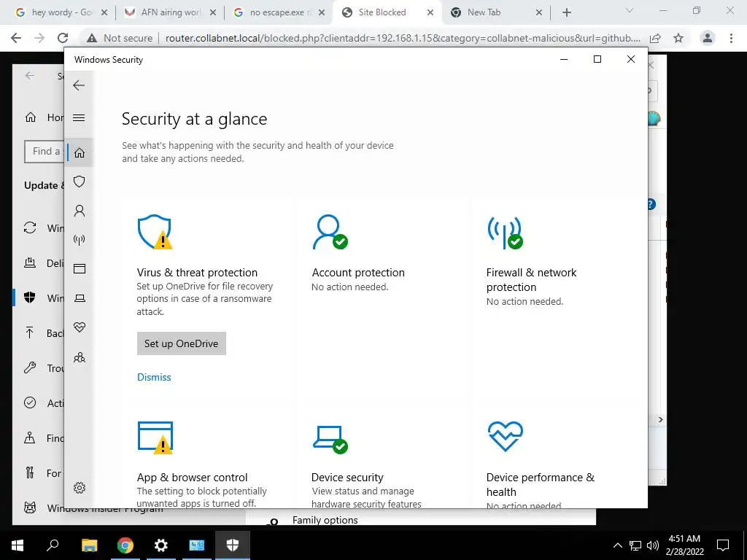
Task: Open Windows Start menu
Action: (x=18, y=545)
